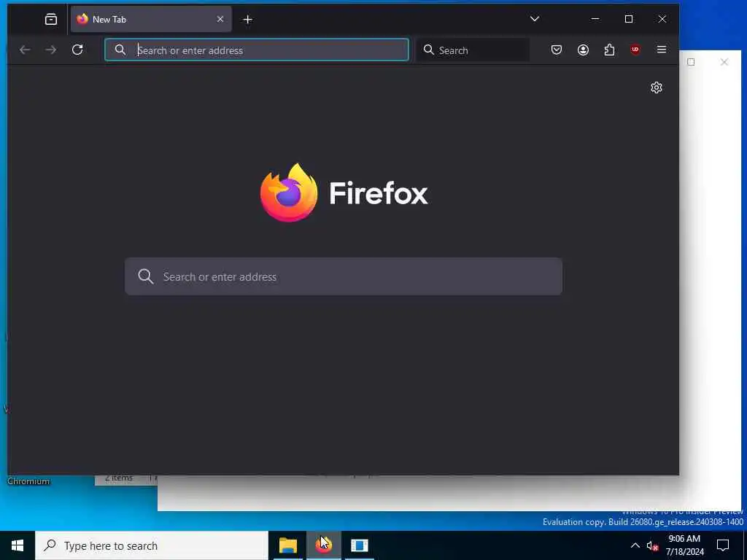Close the white background window

pyautogui.click(x=724, y=62)
